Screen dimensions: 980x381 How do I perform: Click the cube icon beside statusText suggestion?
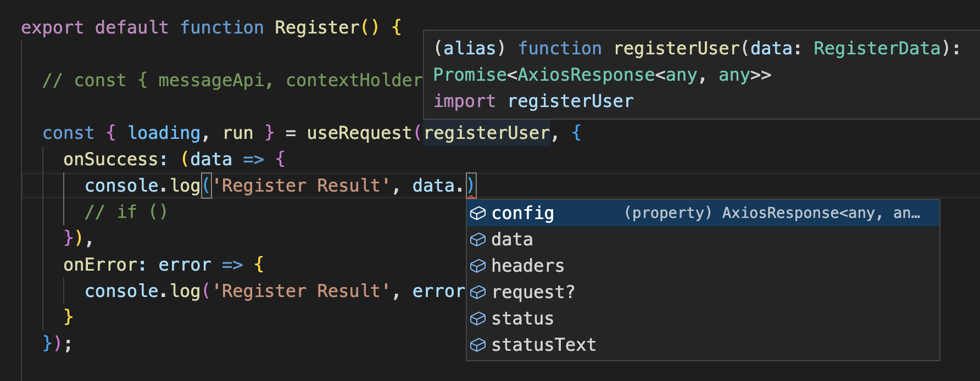(478, 345)
